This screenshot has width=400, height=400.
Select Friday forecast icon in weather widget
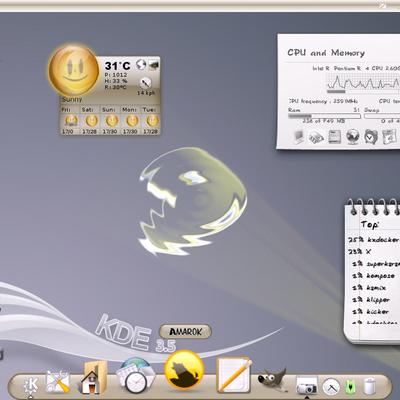[71, 121]
